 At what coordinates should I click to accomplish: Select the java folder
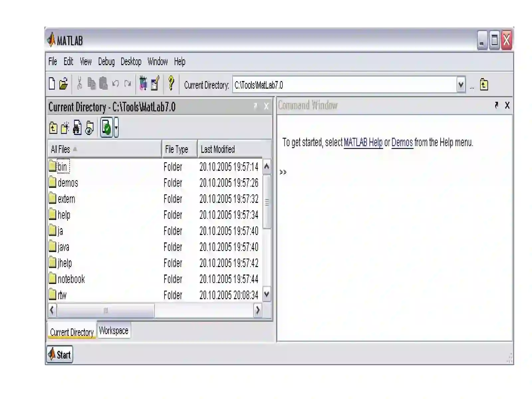(59, 247)
